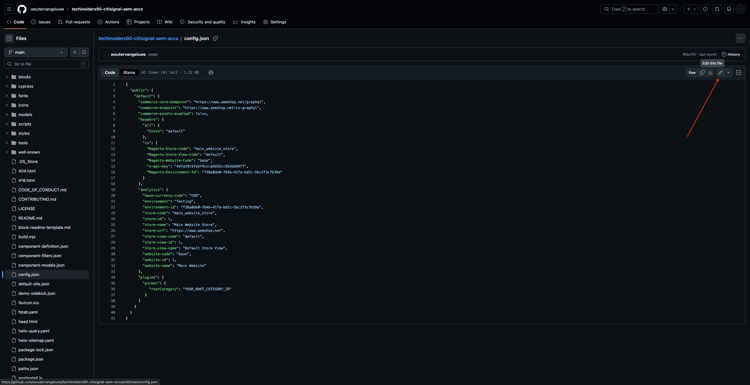The height and width of the screenshot is (385, 750).
Task: Open the issues icon in the header
Action: (x=706, y=9)
